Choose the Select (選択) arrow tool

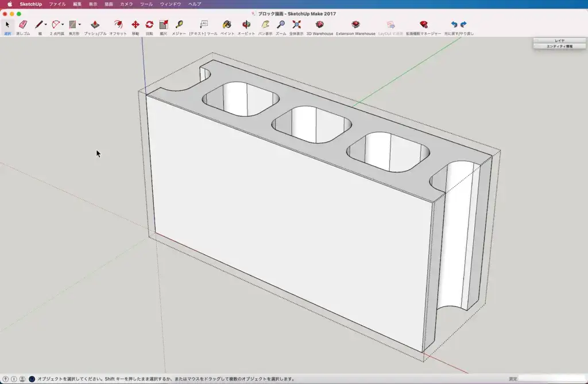pyautogui.click(x=7, y=25)
